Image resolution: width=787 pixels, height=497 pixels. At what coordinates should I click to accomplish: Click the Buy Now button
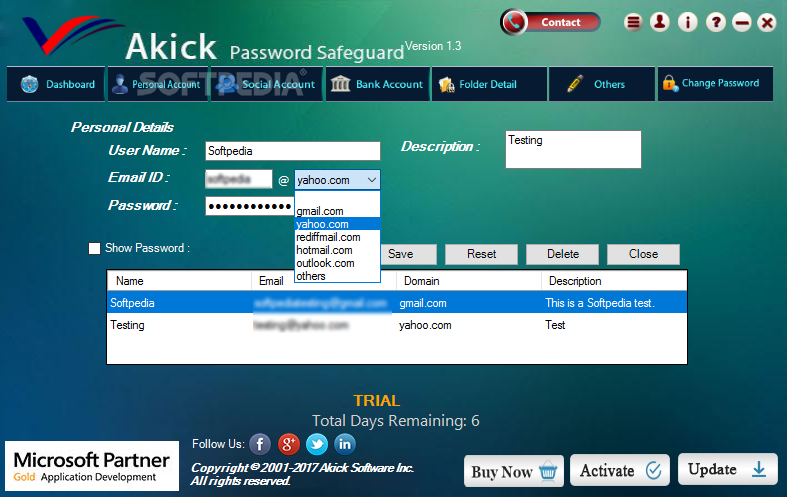tap(514, 471)
